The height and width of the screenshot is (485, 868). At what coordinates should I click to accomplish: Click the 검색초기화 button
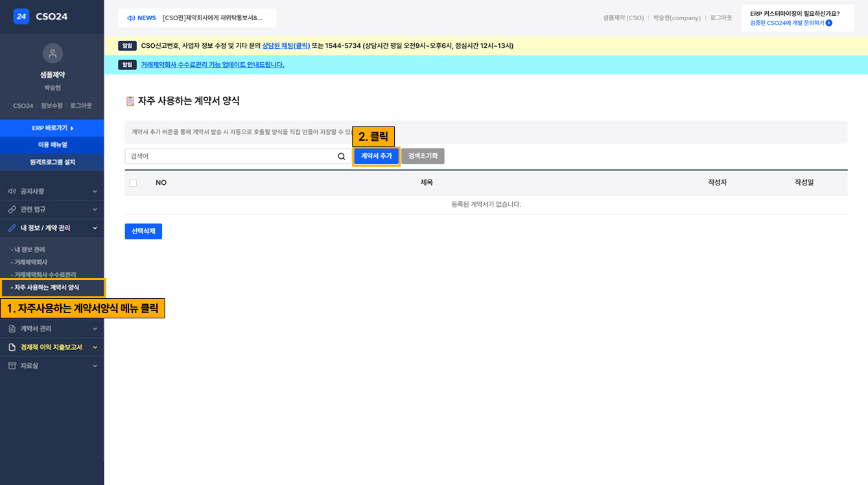(423, 156)
